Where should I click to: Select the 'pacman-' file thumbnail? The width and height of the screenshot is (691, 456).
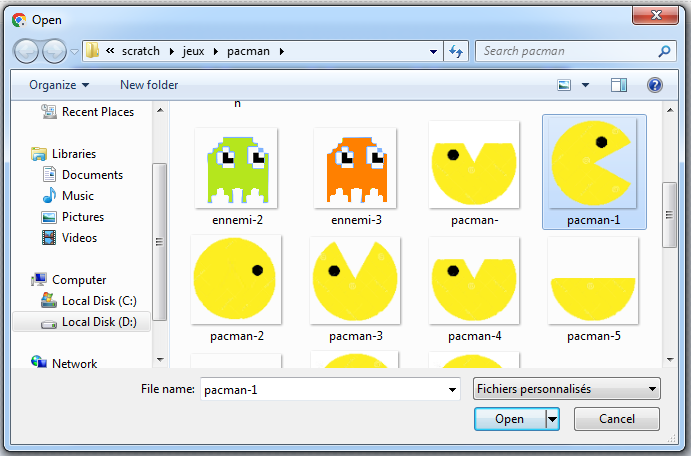474,165
